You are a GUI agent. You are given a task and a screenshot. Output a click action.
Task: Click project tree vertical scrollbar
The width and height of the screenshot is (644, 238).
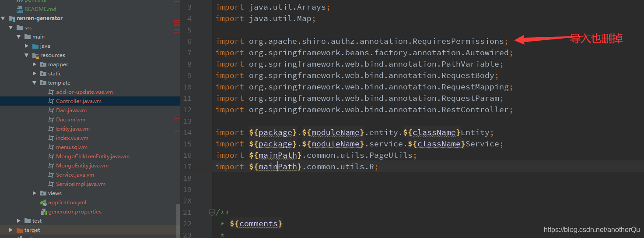pos(178,220)
